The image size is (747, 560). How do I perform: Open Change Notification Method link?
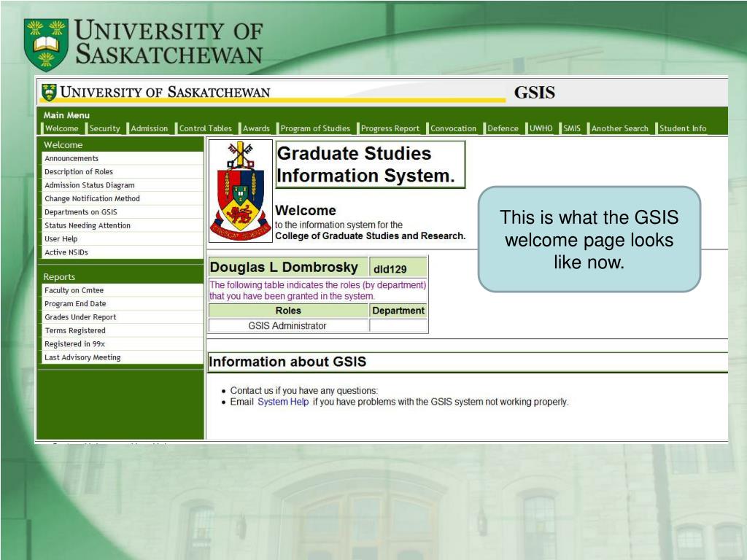click(x=123, y=198)
